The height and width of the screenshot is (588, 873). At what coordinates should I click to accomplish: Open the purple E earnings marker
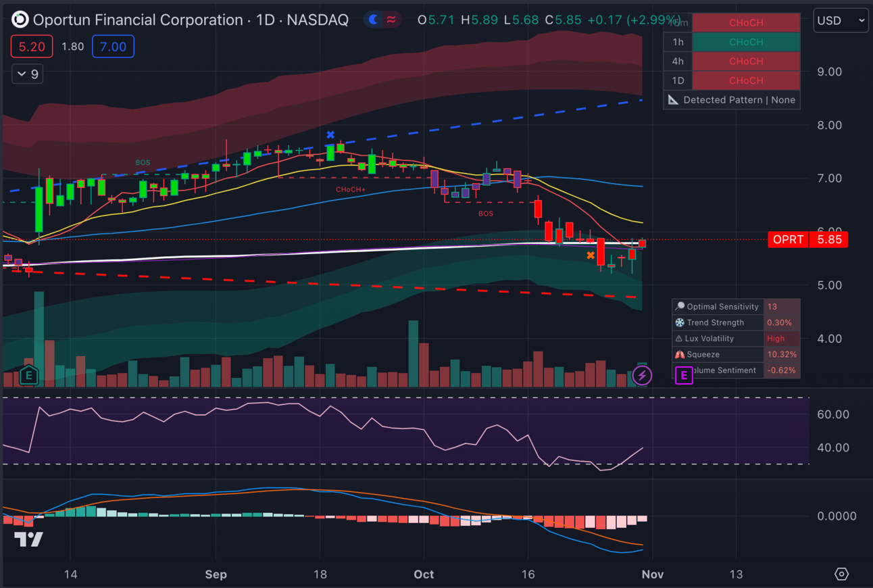coord(684,374)
